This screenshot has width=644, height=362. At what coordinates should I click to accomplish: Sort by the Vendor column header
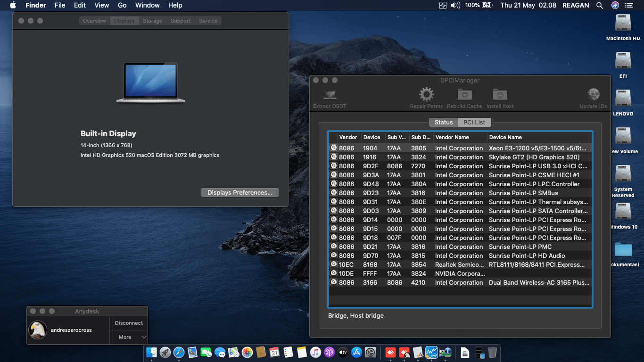(x=348, y=137)
